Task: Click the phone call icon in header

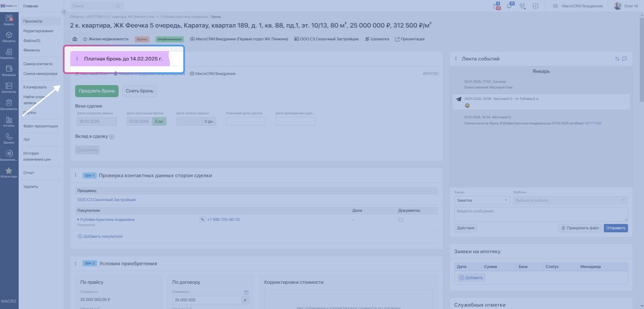Action: click(x=522, y=6)
